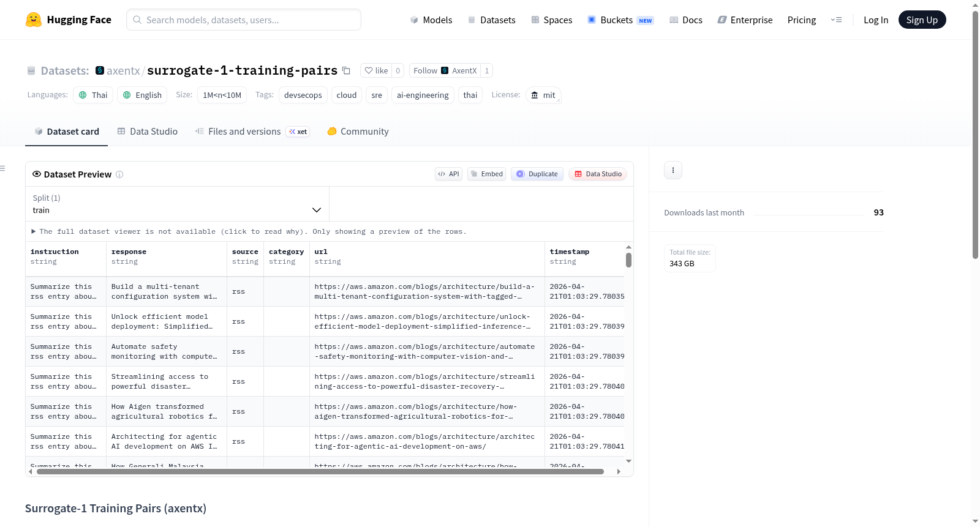Open Data Studio from preview header button
The height and width of the screenshot is (527, 980).
pyautogui.click(x=598, y=174)
